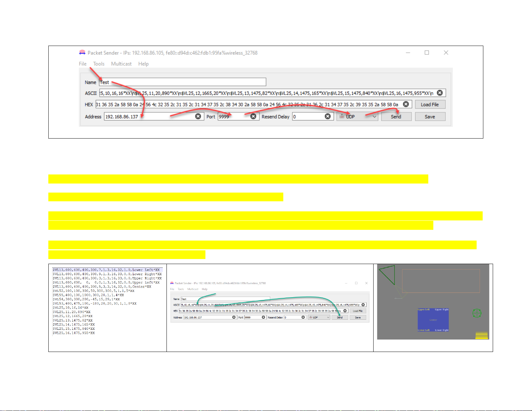Open the Tools menu

[99, 64]
